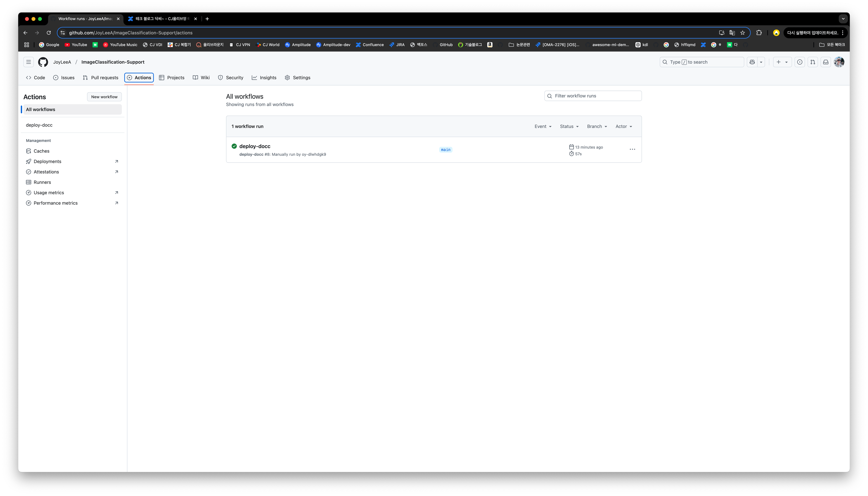The image size is (868, 496).
Task: Expand the Event filter dropdown
Action: pos(543,126)
